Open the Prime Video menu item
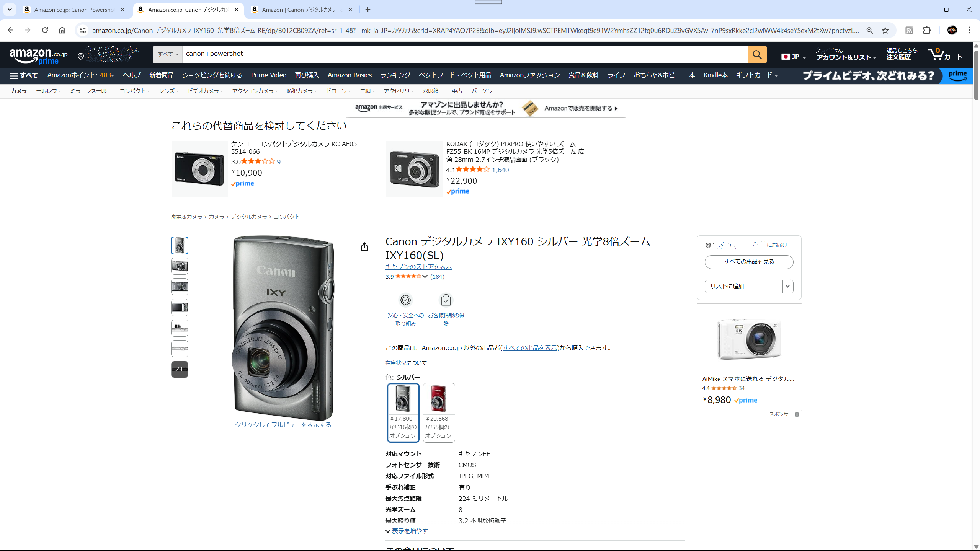Image resolution: width=980 pixels, height=551 pixels. tap(268, 75)
